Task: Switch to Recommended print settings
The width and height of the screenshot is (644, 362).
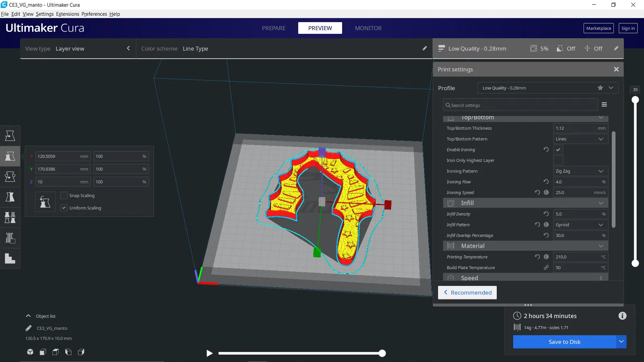Action: (x=467, y=292)
